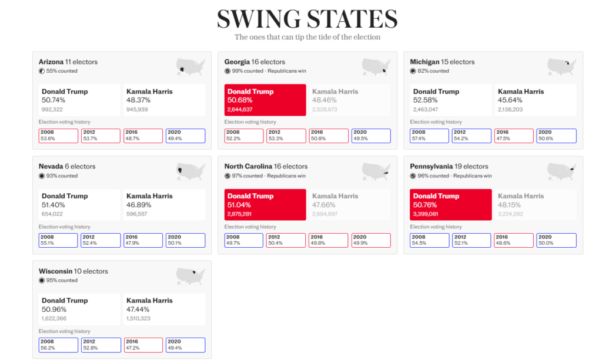Click the Arizona US map icon
The height and width of the screenshot is (364, 602).
coord(190,67)
